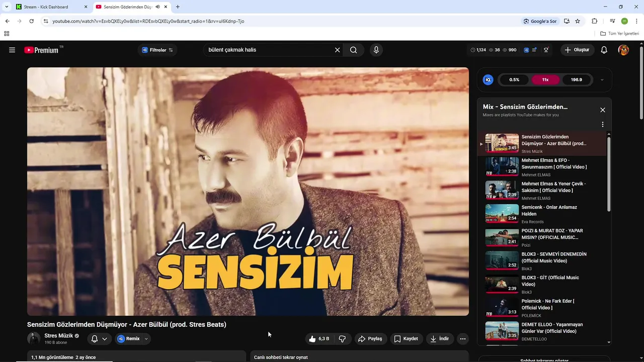Play Semicenk - Onlar Anlamaz Halden

click(x=543, y=214)
